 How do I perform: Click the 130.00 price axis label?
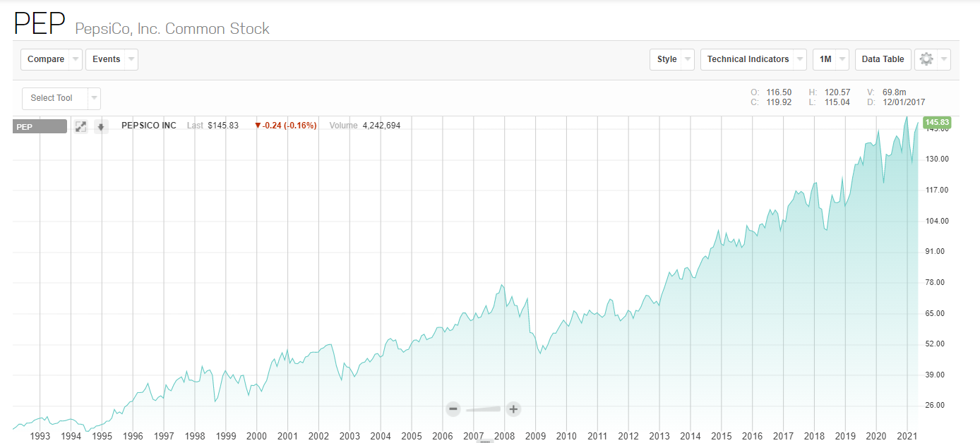tap(937, 159)
